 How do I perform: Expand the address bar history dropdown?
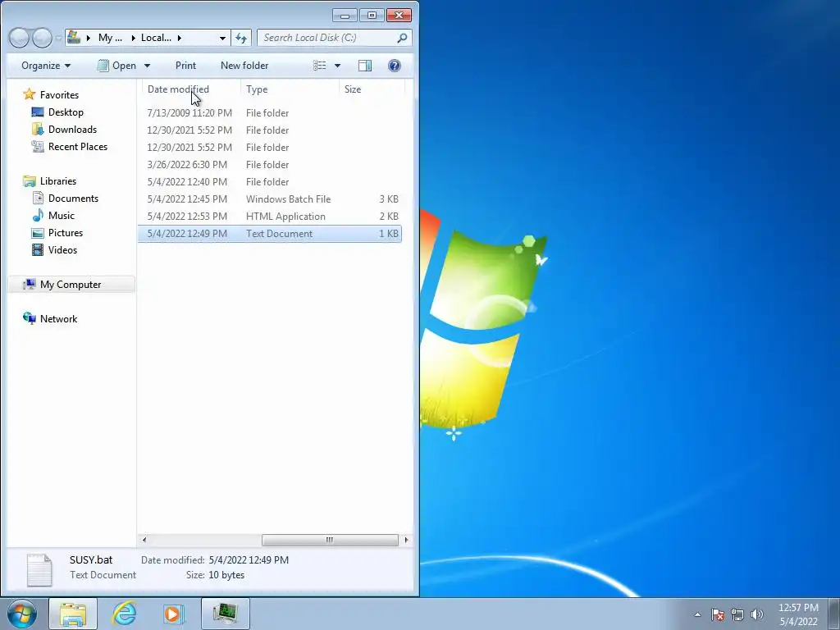pos(222,38)
